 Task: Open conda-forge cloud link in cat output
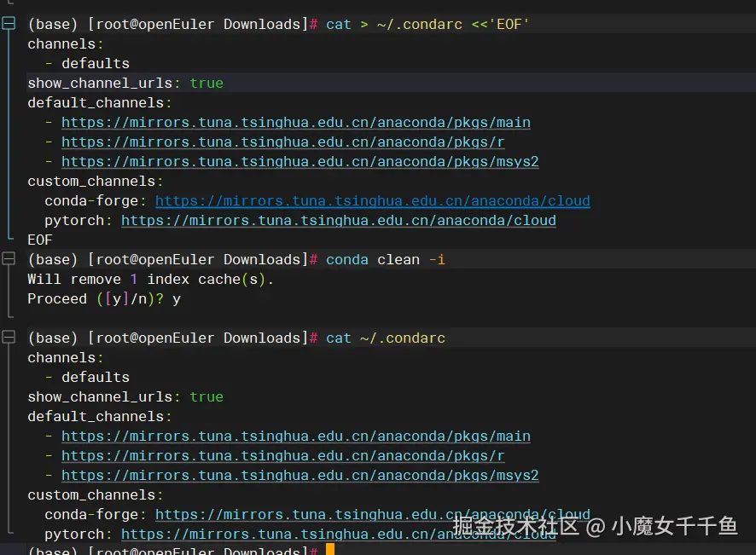coord(372,515)
